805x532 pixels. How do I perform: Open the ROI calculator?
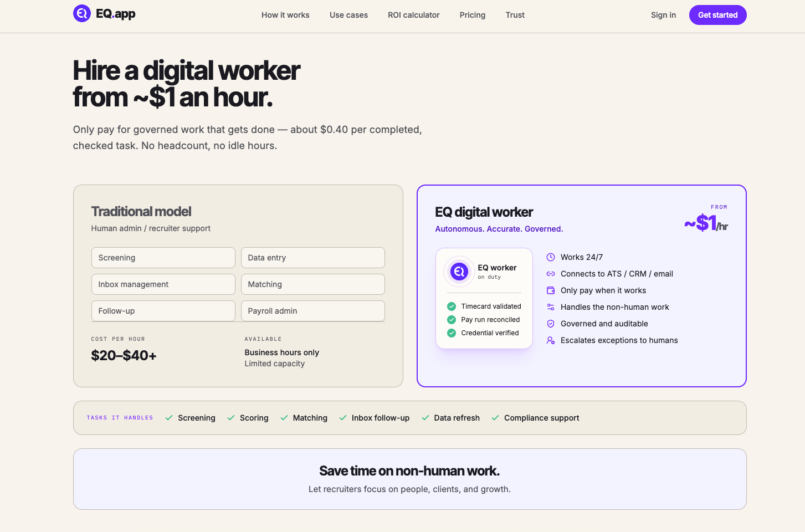(414, 15)
